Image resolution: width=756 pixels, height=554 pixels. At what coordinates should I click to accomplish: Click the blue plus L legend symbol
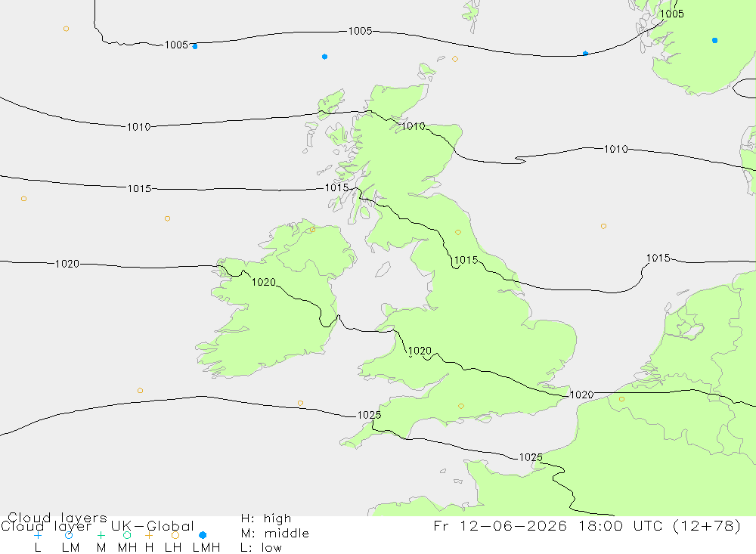[38, 535]
